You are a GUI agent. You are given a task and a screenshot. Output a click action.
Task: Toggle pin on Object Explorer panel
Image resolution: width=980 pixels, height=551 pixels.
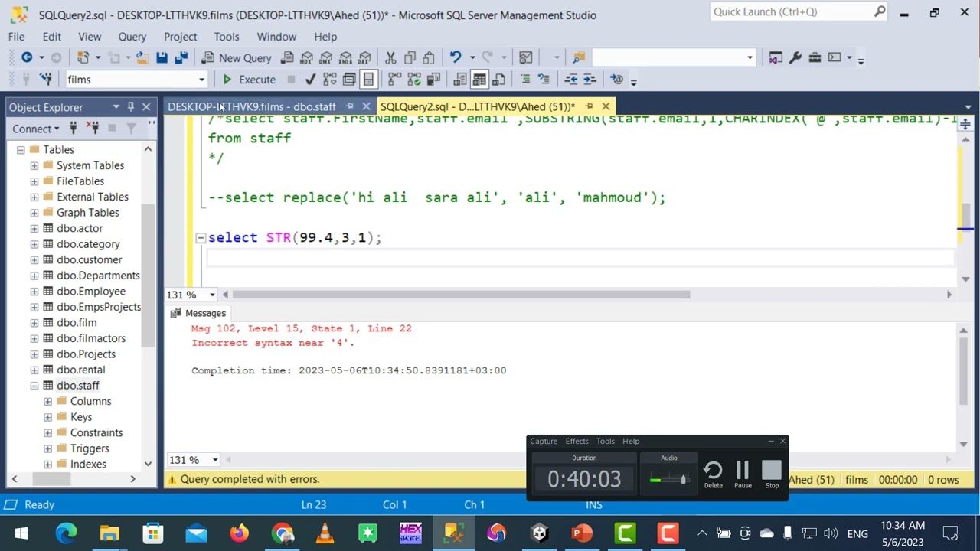(x=131, y=107)
